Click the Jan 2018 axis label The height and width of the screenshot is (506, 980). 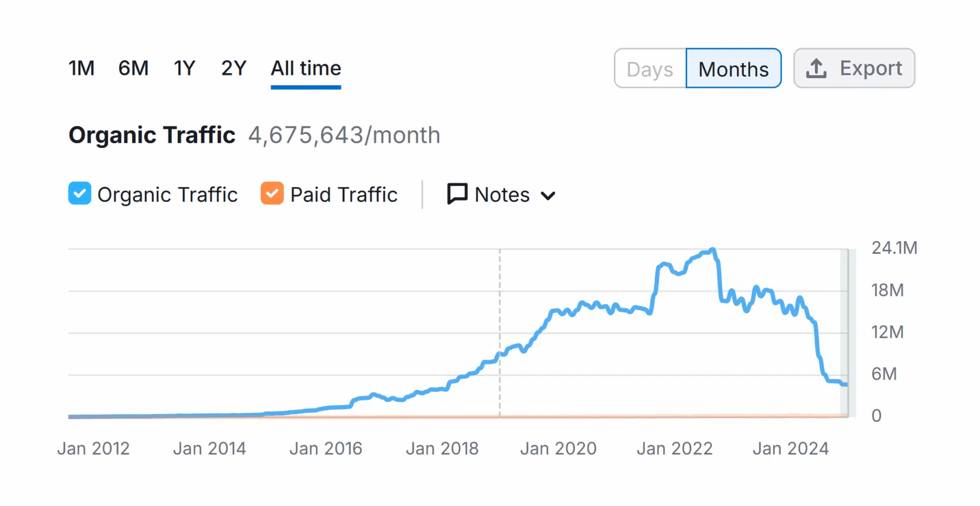tap(442, 449)
